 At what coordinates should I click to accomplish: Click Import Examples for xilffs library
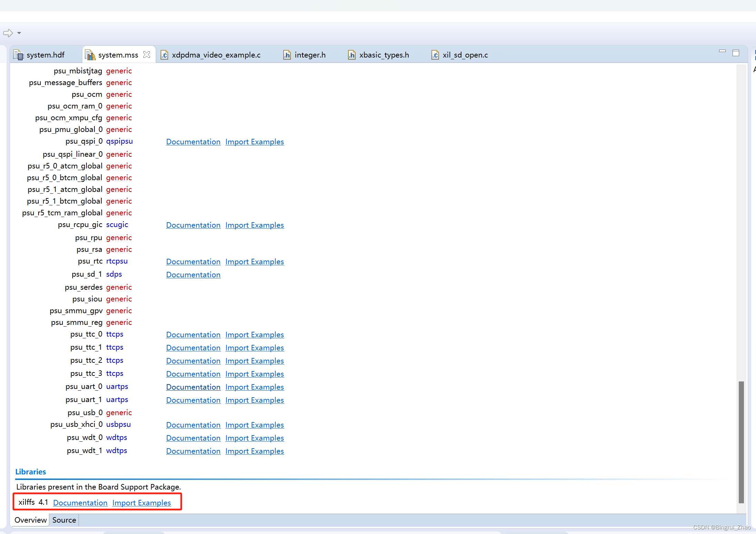pos(141,503)
